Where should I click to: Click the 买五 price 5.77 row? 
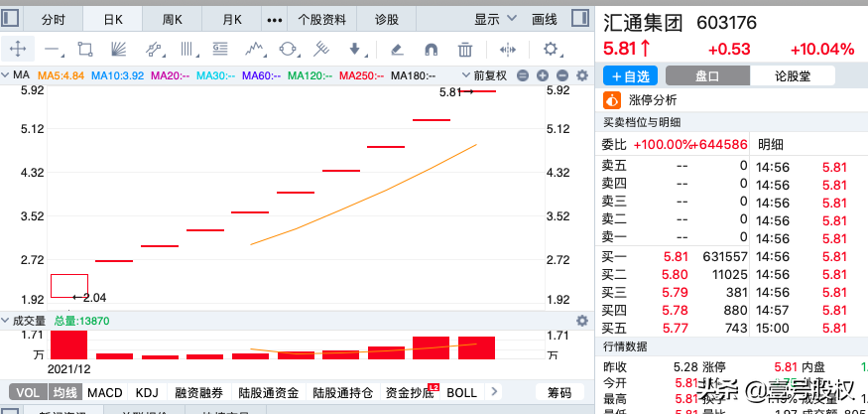[x=675, y=328]
